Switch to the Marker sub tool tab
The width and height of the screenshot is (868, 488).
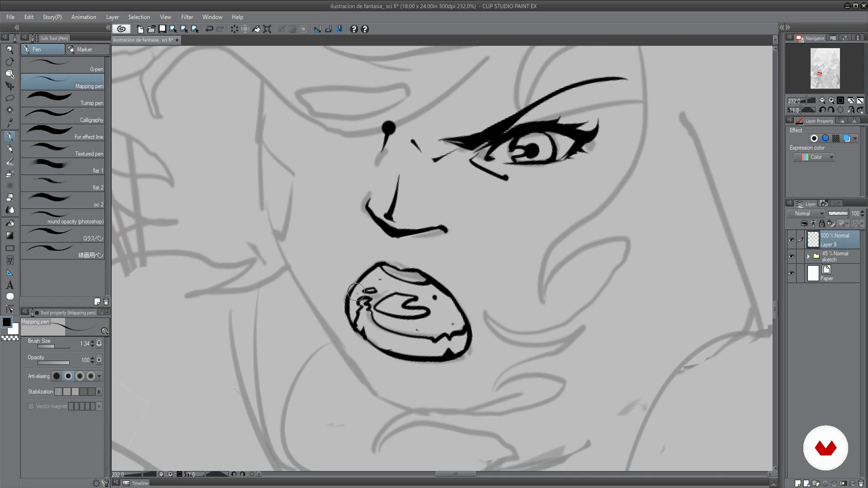87,49
